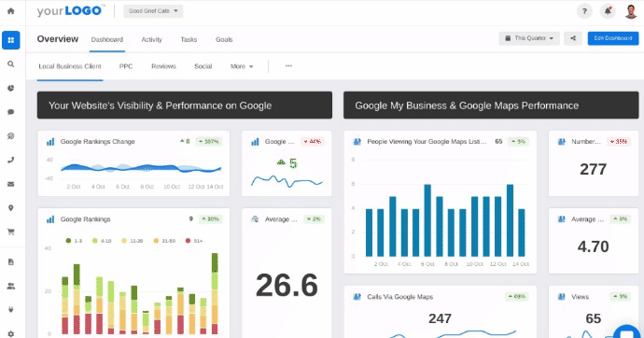Open the pie chart analytics sidebar icon

tap(10, 88)
